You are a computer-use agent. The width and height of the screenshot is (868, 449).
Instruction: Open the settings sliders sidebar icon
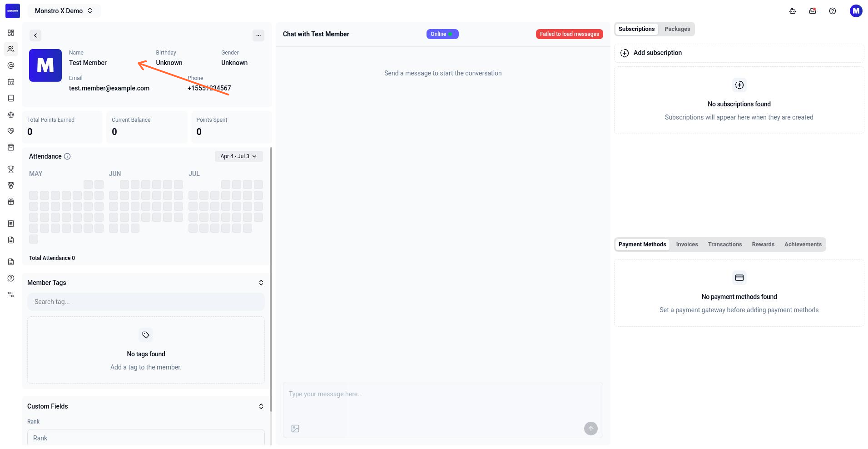click(11, 294)
